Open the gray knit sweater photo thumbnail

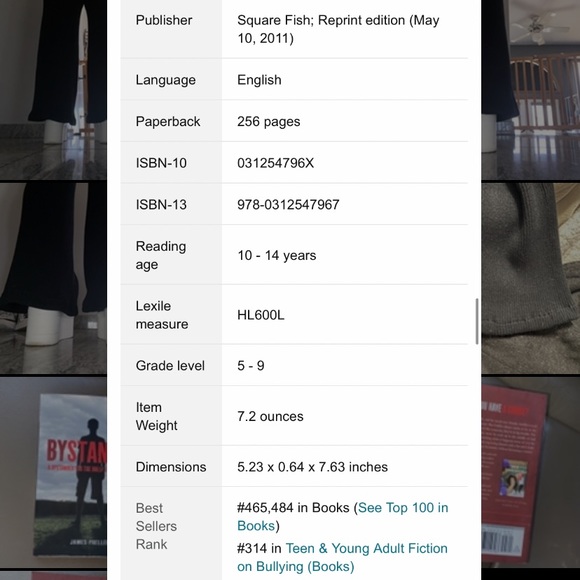point(530,278)
